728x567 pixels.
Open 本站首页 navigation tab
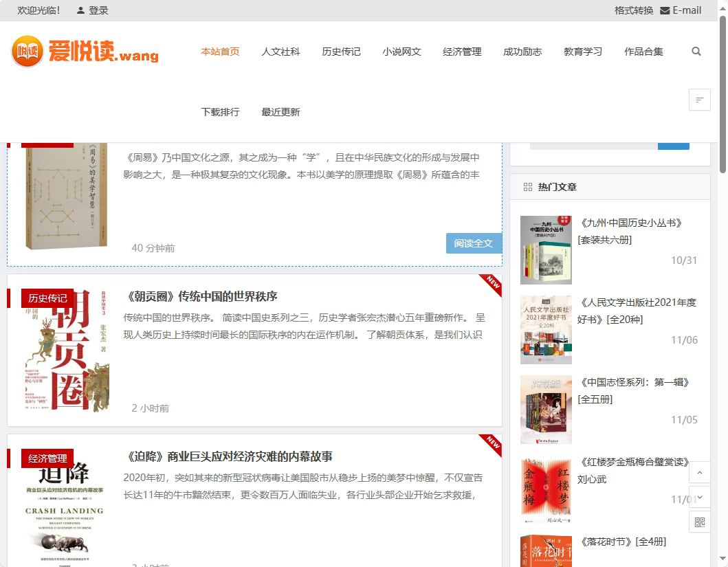click(x=220, y=52)
